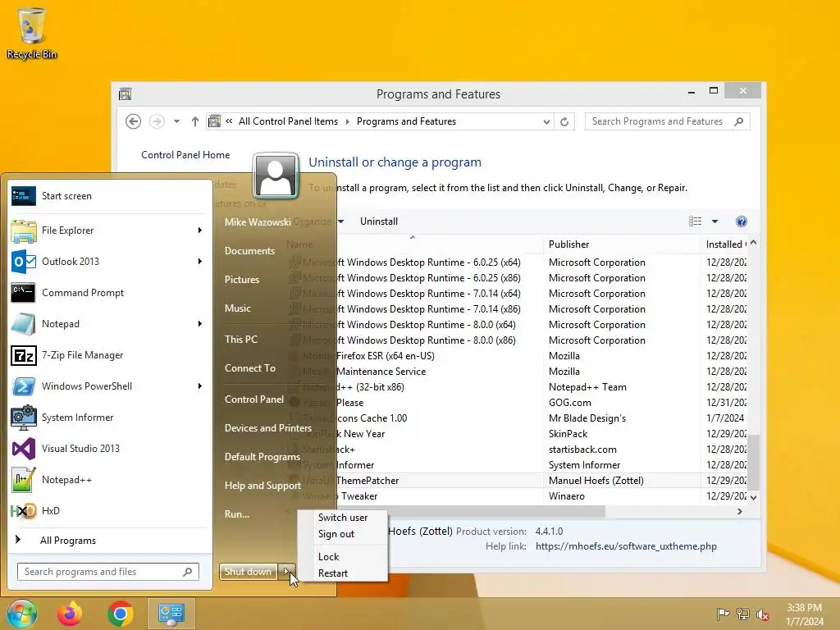Click Control Panel taskbar button
Screen dimensions: 840x630
click(x=171, y=614)
